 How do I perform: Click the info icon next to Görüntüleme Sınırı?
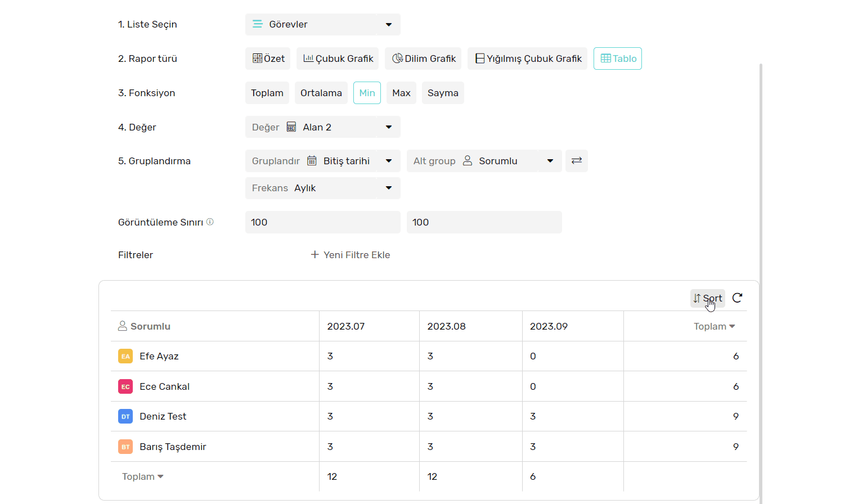[x=210, y=222]
